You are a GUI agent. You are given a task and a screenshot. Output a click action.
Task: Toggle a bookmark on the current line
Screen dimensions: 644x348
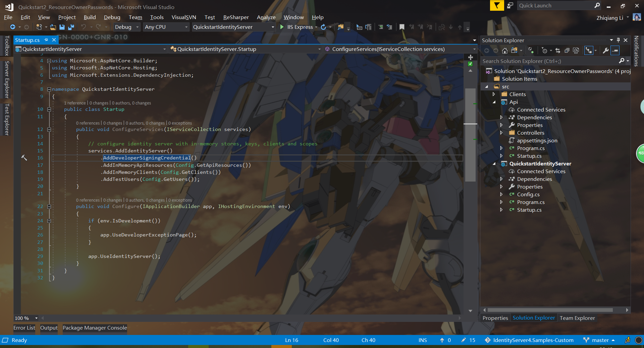click(402, 27)
